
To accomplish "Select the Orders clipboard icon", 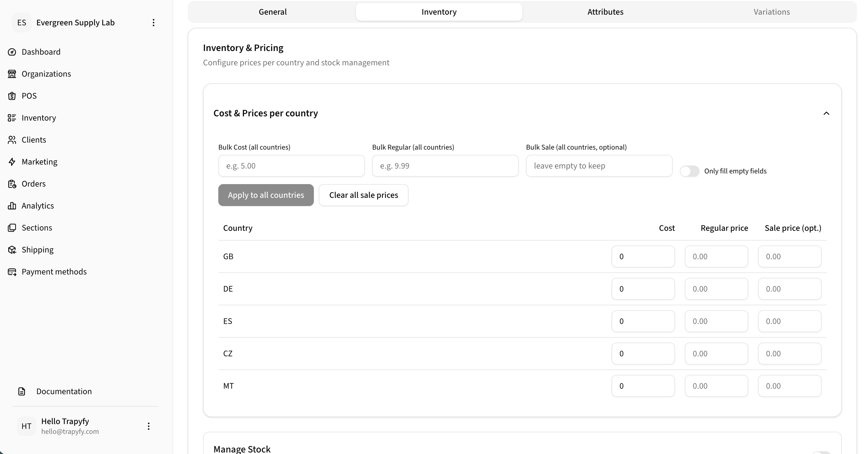I will coord(12,184).
